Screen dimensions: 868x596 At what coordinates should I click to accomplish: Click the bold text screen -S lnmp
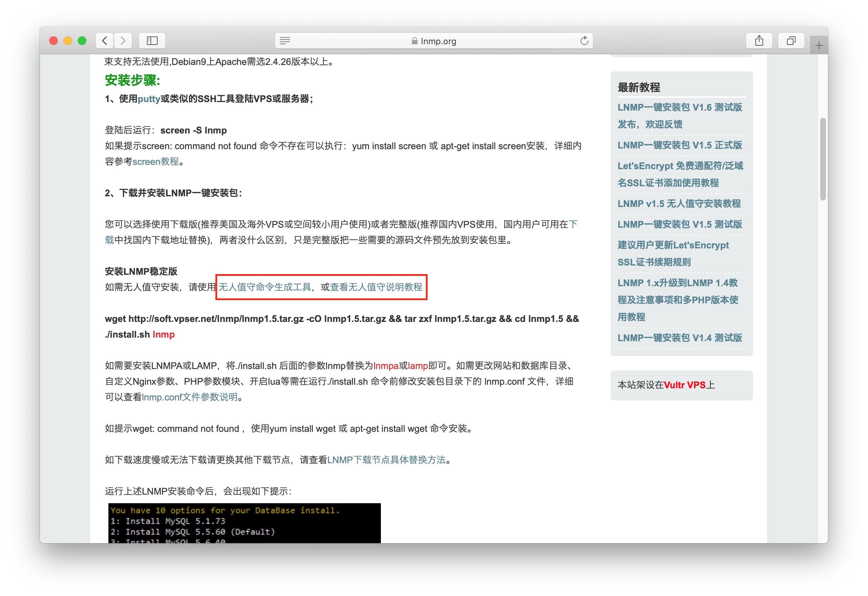(x=194, y=130)
